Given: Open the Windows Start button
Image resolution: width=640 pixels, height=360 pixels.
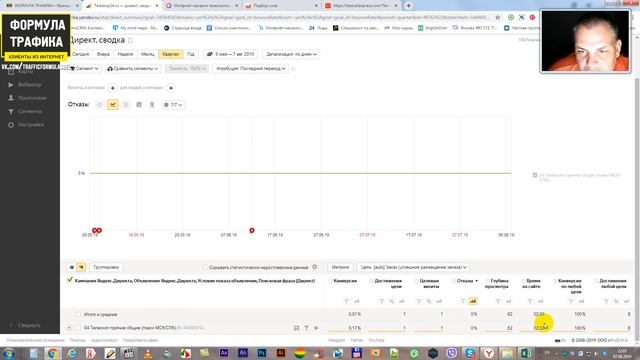Looking at the screenshot, I should [8, 353].
